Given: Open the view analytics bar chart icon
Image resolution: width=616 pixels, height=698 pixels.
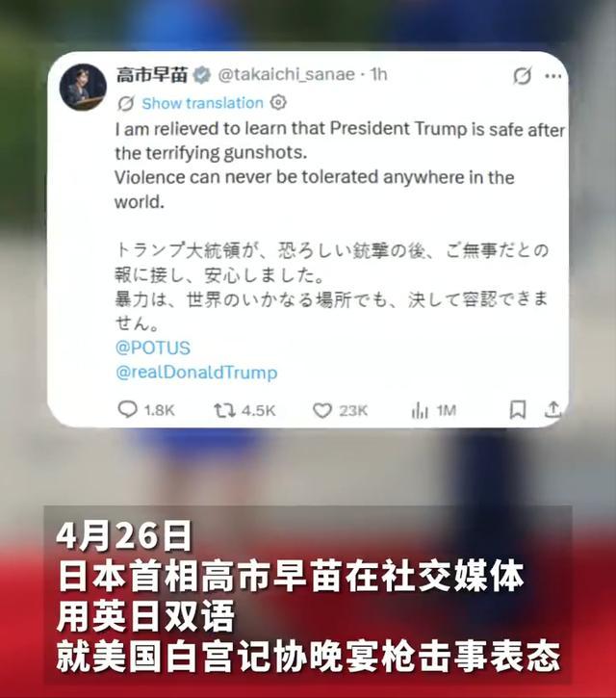Looking at the screenshot, I should pos(420,410).
